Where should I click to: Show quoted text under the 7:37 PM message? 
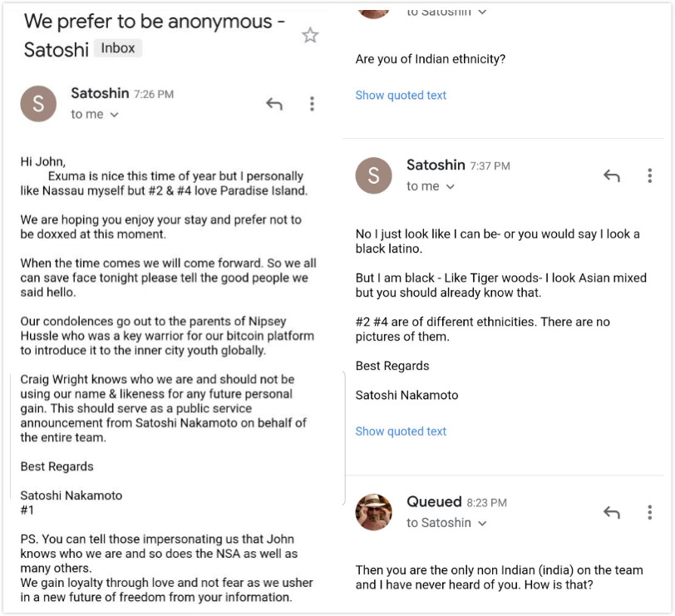(x=401, y=431)
